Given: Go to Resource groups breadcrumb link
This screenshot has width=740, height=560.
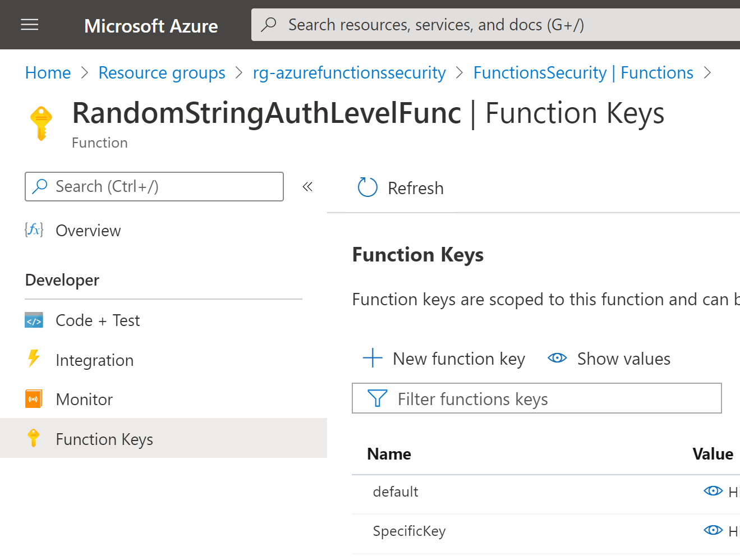Looking at the screenshot, I should (162, 73).
